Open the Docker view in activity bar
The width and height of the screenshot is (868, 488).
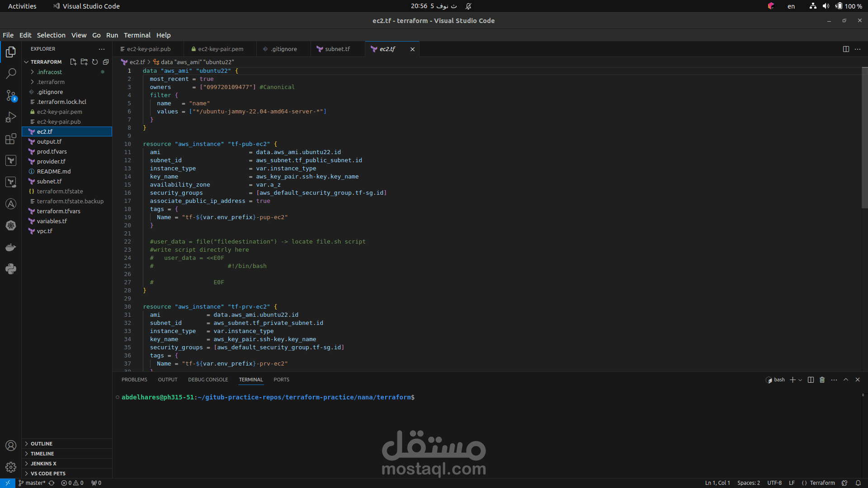click(11, 247)
